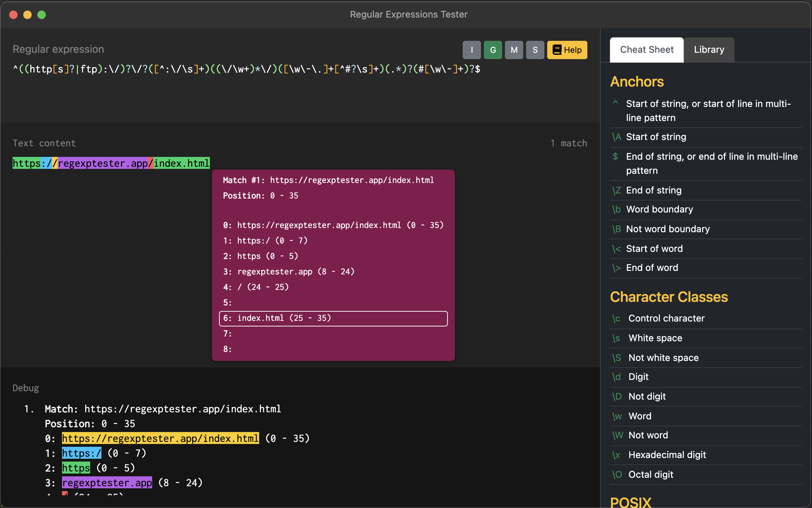This screenshot has width=812, height=508.
Task: Enable the multiline M flag
Action: click(514, 50)
